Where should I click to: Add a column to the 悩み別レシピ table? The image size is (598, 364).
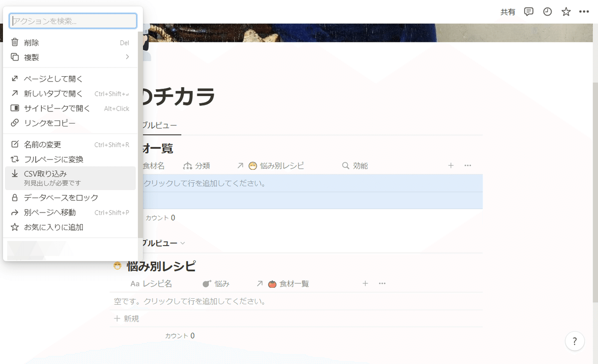365,283
